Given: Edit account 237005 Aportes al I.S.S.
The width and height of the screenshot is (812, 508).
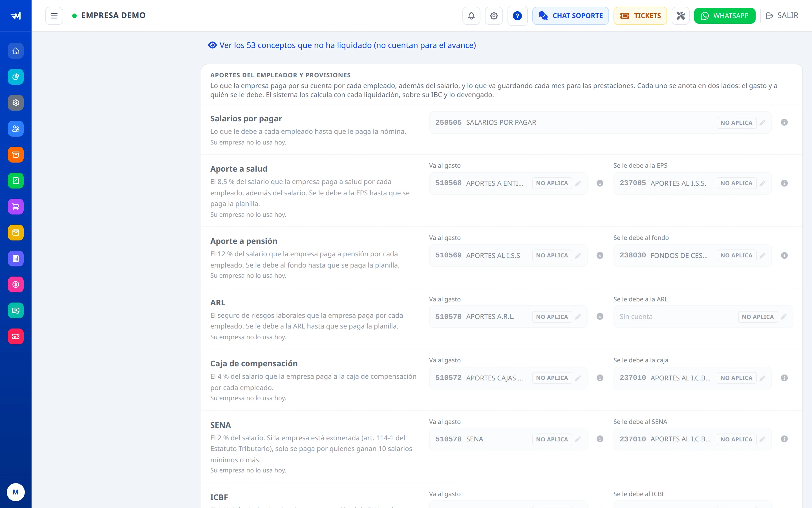Looking at the screenshot, I should tap(762, 183).
